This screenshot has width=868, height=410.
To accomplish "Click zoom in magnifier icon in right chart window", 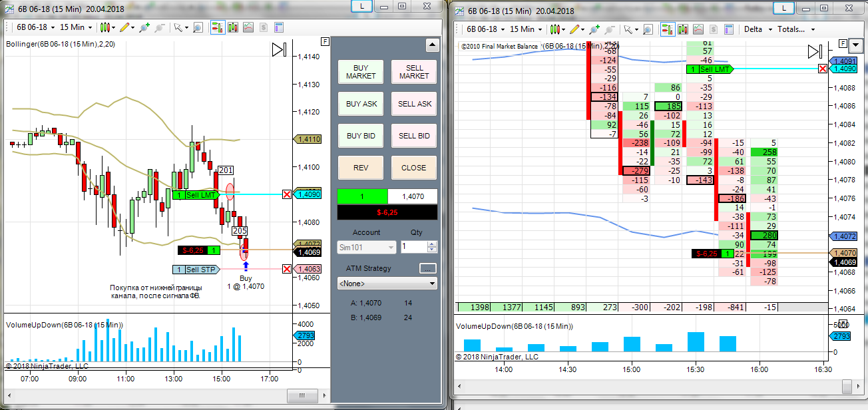I will pyautogui.click(x=594, y=29).
